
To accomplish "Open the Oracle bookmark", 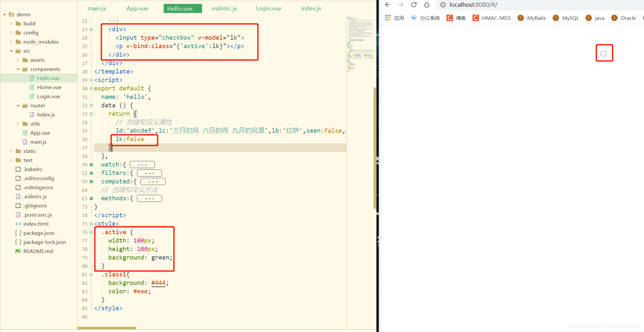I will pyautogui.click(x=623, y=18).
